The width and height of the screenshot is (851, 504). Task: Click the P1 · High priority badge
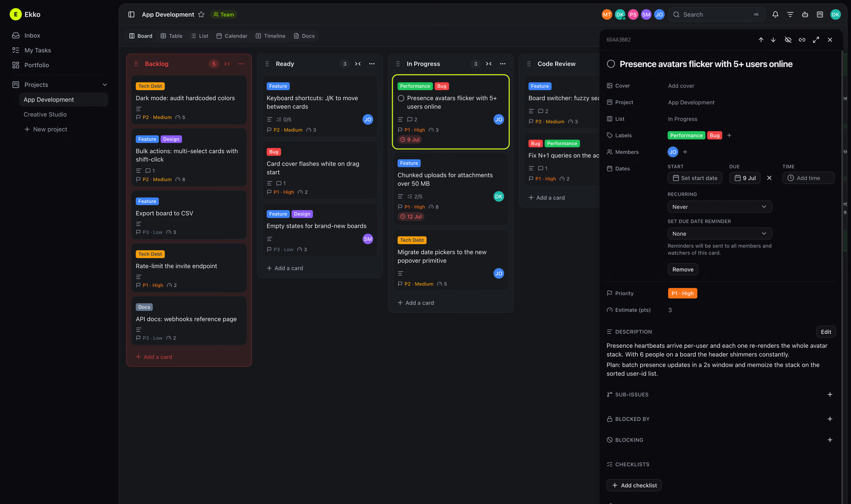tap(683, 293)
